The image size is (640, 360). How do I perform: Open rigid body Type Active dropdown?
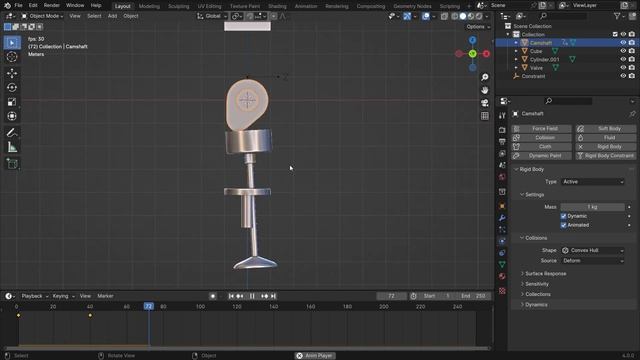pyautogui.click(x=593, y=182)
